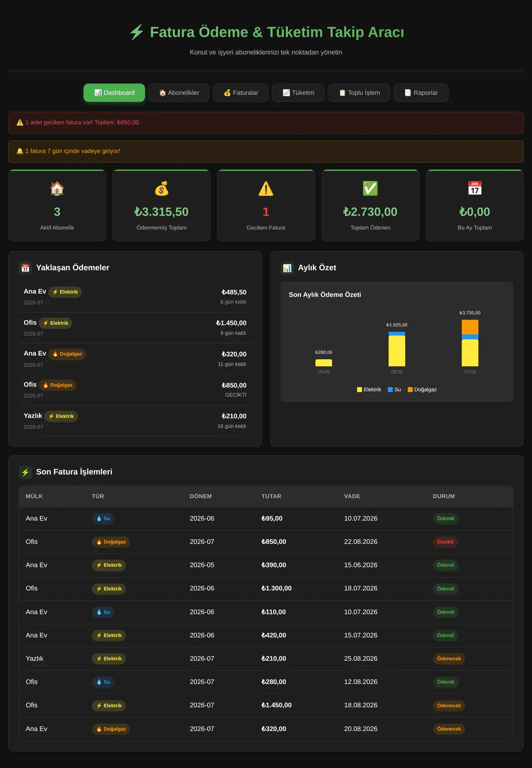532x768 pixels.
Task: Select the Ana Ev Doğalgaz ₺320,00 upcoming payment
Action: 135,359
